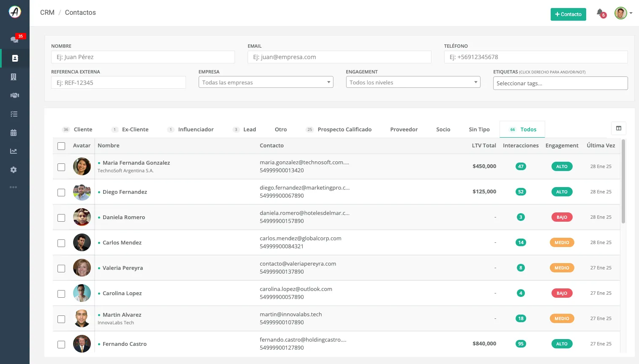The height and width of the screenshot is (364, 639).
Task: Open the calendar icon in sidebar
Action: [14, 133]
